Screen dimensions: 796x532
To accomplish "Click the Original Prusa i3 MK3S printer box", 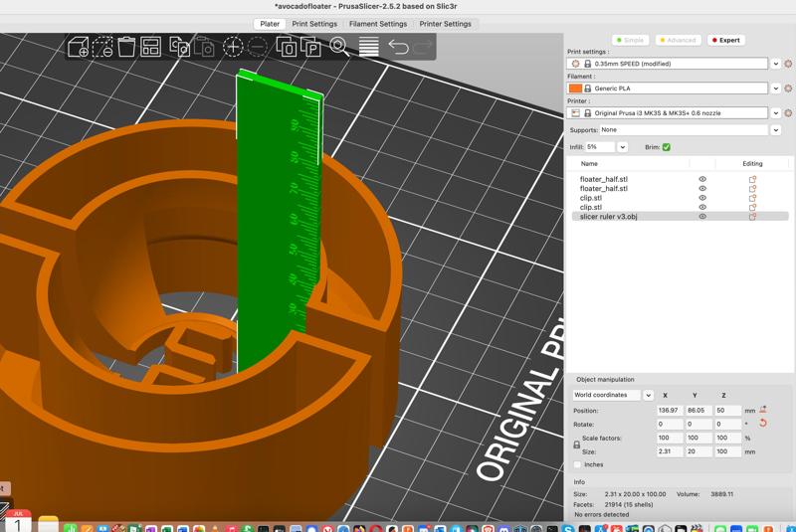I will 667,113.
